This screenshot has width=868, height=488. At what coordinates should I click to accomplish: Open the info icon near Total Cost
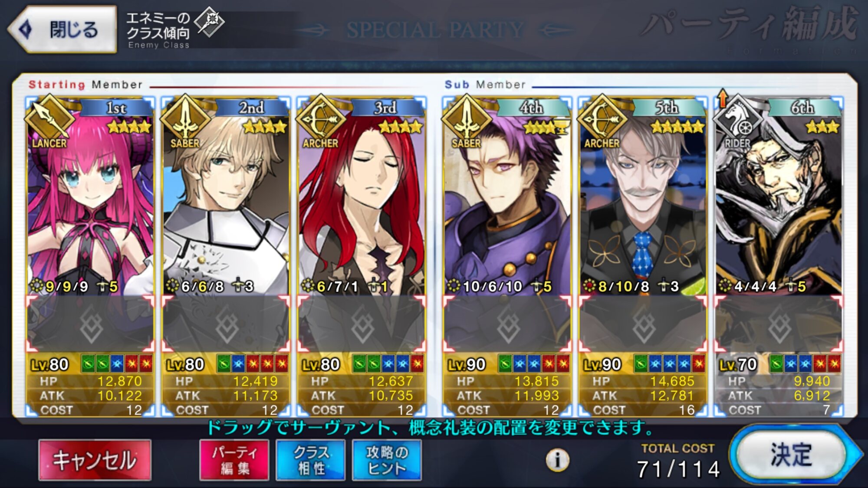[558, 460]
